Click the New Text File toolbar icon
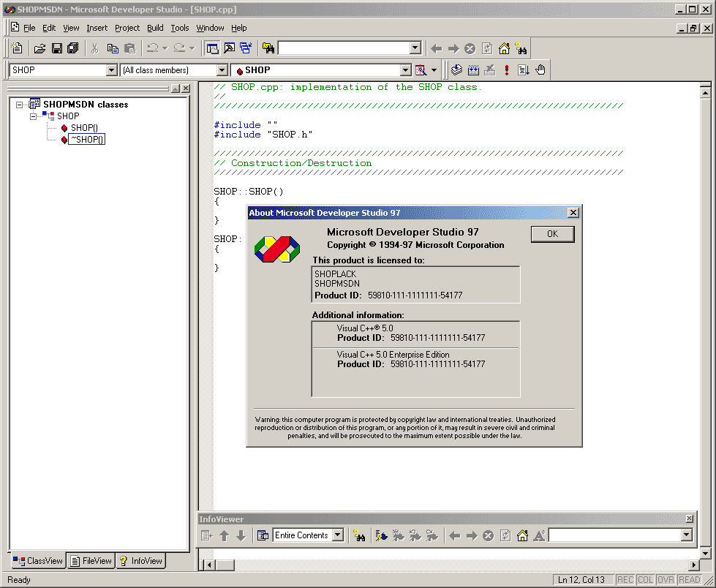The height and width of the screenshot is (588, 716). click(x=17, y=48)
